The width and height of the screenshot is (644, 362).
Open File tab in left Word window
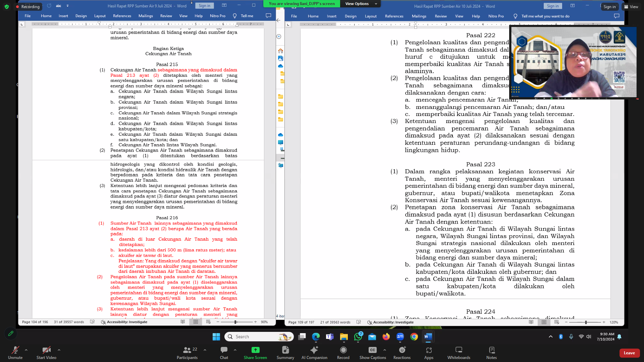pos(28,16)
